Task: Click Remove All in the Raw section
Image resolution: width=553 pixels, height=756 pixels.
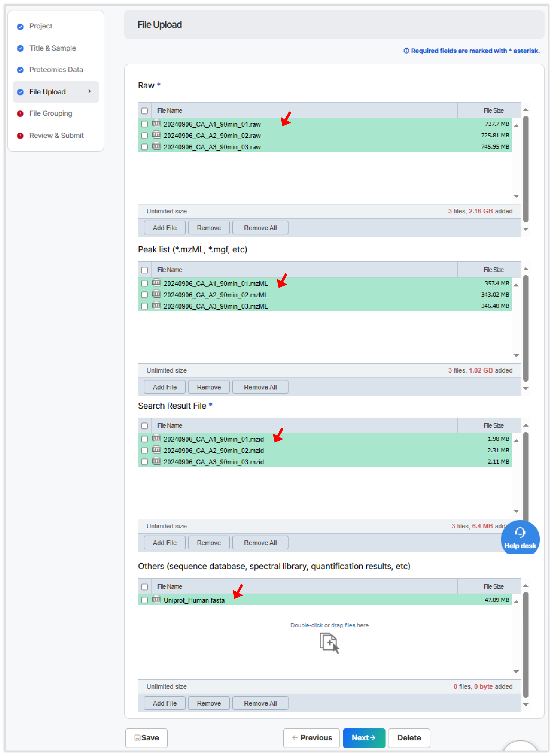Action: [260, 227]
